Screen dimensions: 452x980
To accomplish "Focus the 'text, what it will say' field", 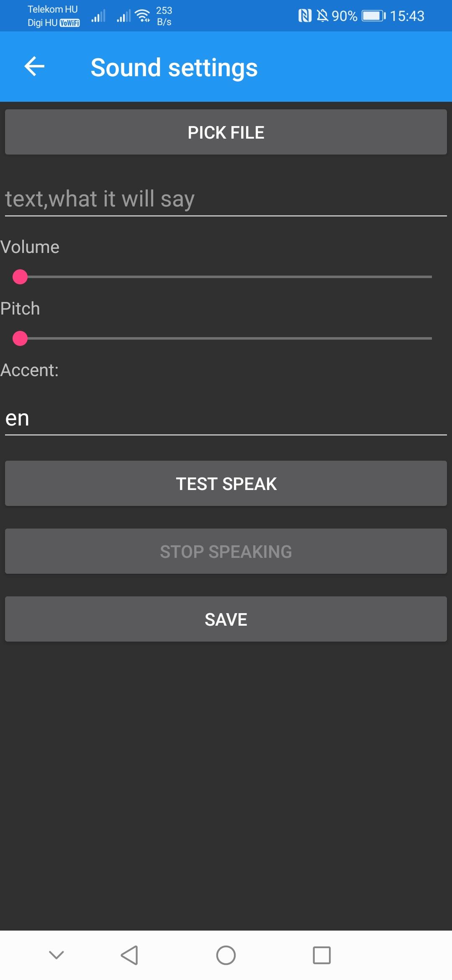I will [226, 199].
